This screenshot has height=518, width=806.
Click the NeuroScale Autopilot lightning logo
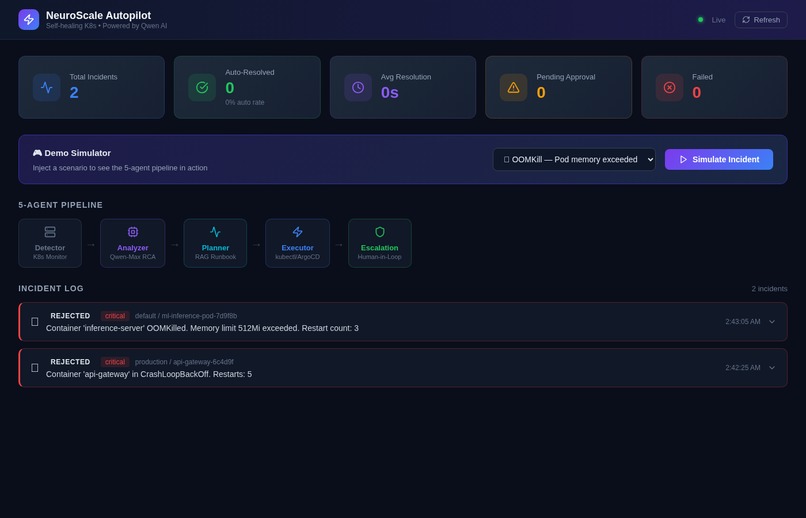[29, 20]
